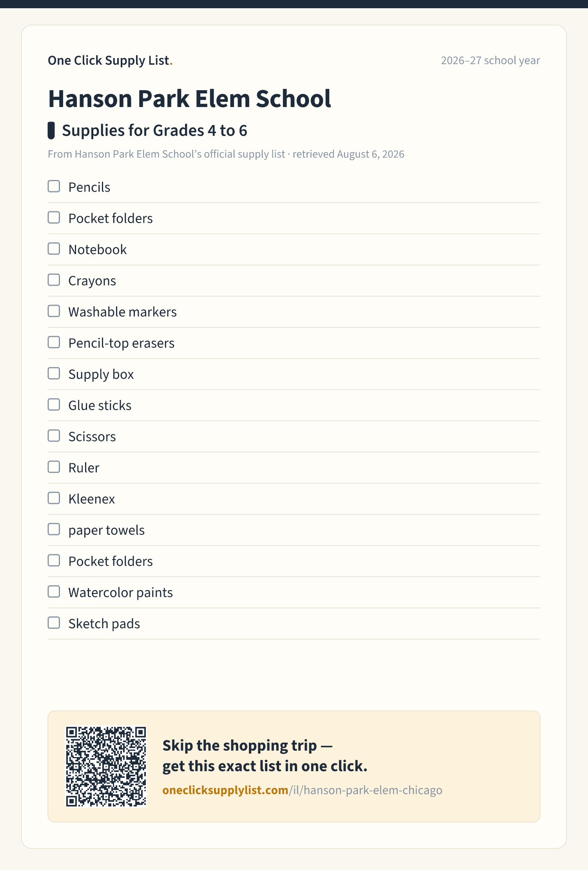588x870 pixels.
Task: Check off Washable markers
Action: (54, 311)
